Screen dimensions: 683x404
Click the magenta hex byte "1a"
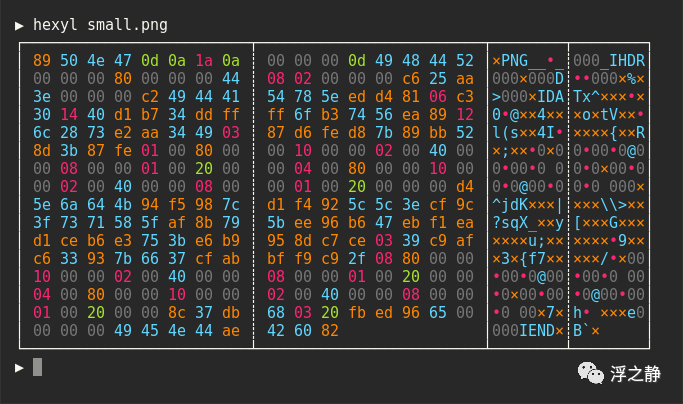click(x=204, y=61)
